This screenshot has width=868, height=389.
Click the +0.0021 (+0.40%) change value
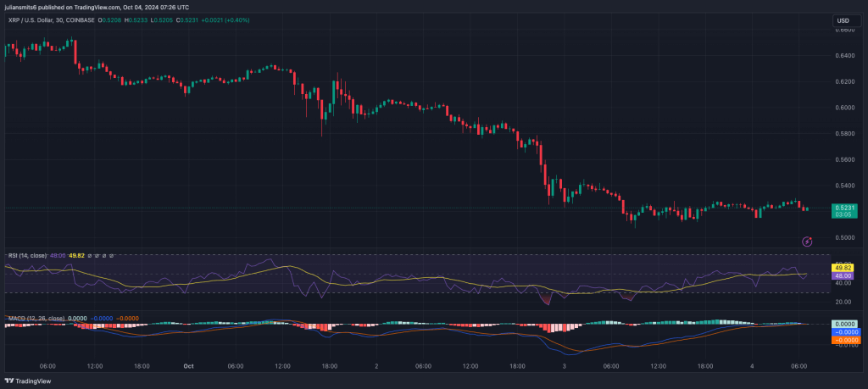coord(225,20)
